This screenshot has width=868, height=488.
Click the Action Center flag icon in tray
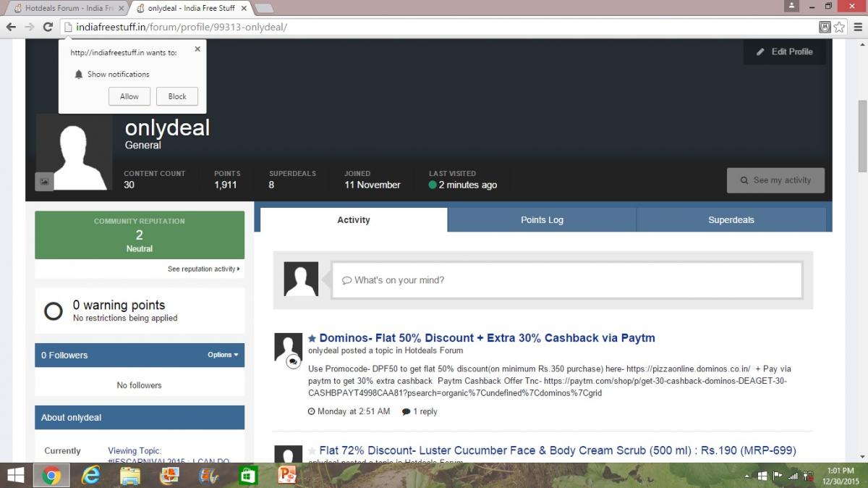pyautogui.click(x=778, y=476)
